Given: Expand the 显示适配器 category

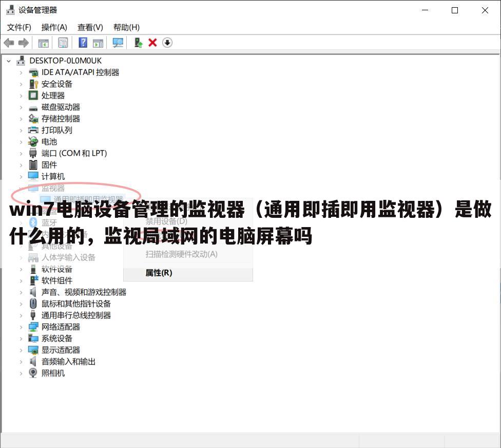Looking at the screenshot, I should click(x=21, y=350).
